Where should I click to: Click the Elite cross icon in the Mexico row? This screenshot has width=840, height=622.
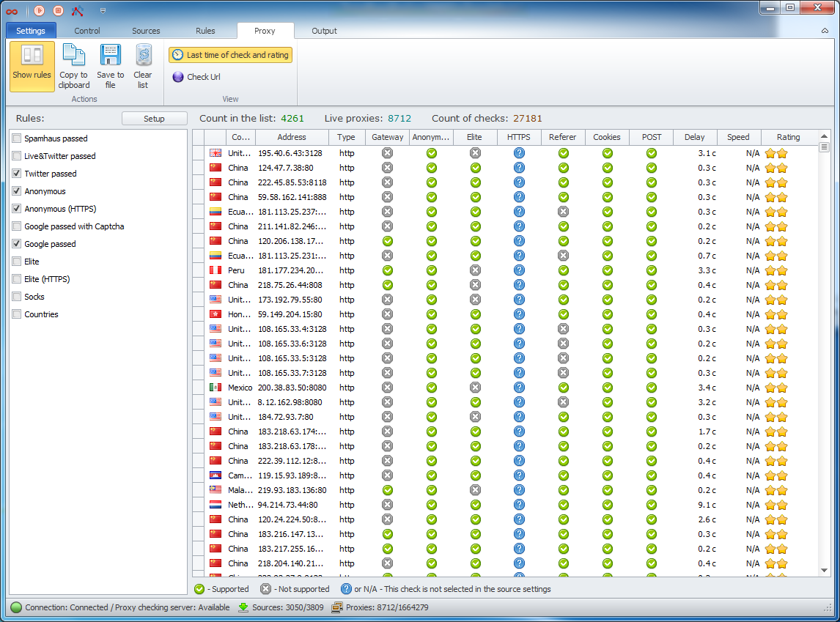click(x=475, y=388)
